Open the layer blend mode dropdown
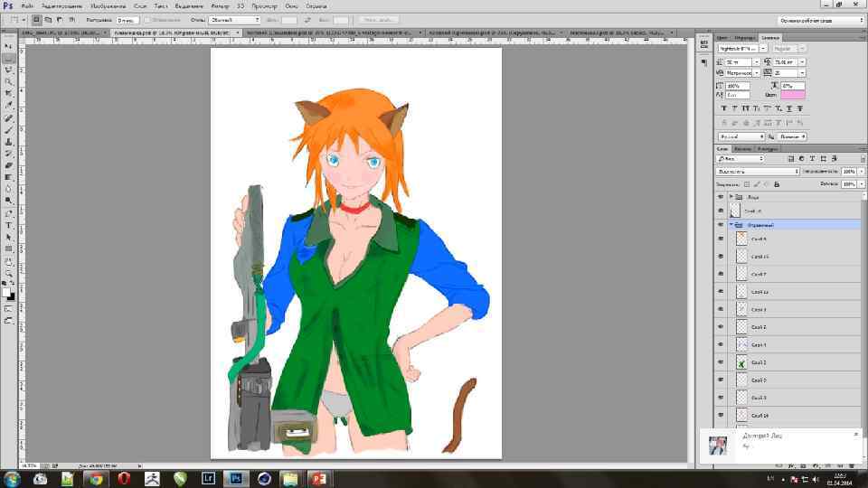Viewport: 868px width, 488px height. (758, 171)
